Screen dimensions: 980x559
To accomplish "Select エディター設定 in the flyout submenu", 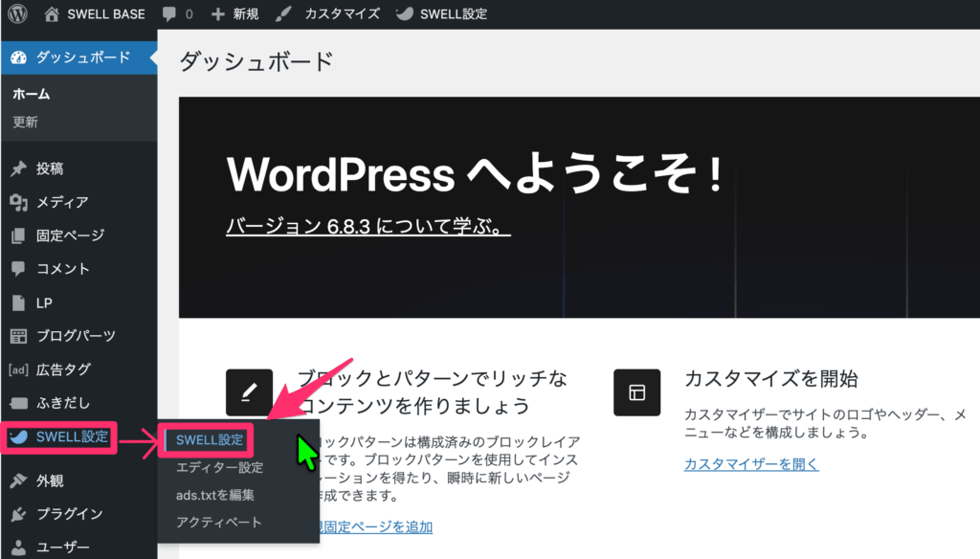I will point(219,468).
